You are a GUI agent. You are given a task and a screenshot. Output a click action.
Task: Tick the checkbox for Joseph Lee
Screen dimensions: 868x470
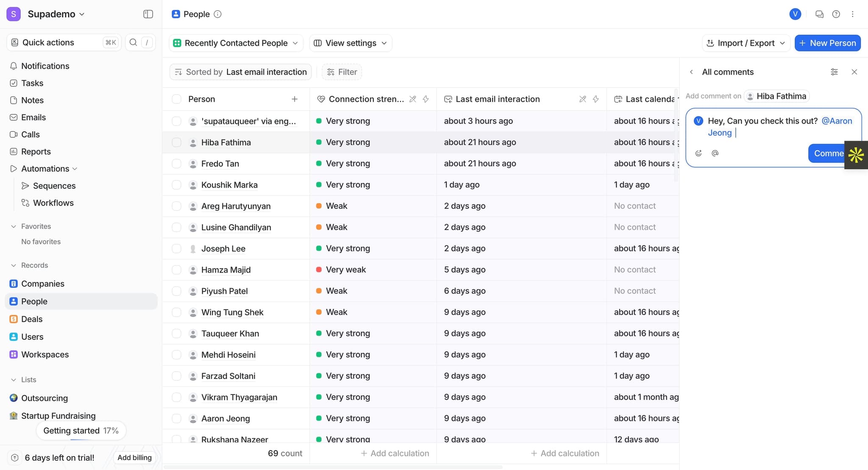[176, 249]
